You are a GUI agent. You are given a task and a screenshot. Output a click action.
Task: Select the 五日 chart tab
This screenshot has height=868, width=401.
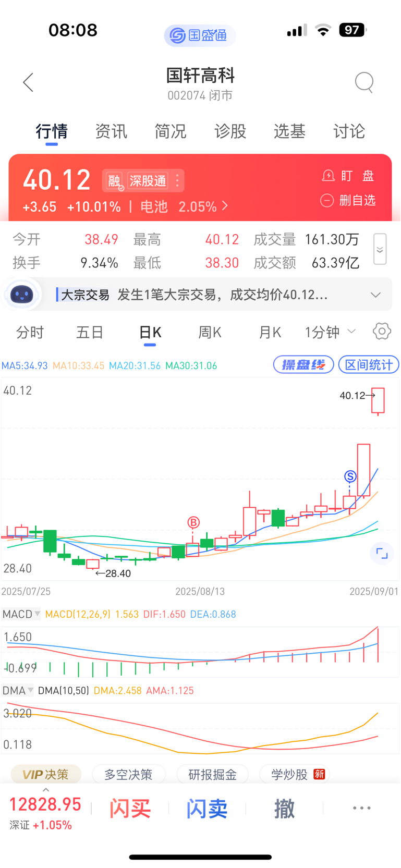pyautogui.click(x=90, y=332)
